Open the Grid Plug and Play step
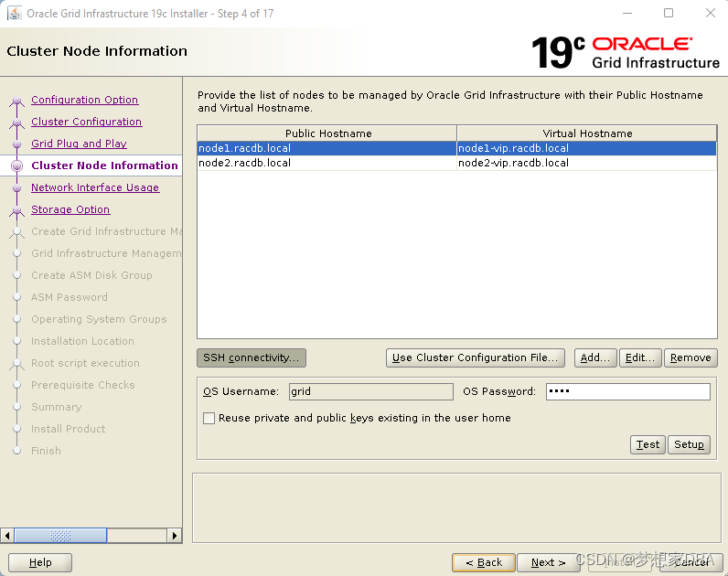The height and width of the screenshot is (576, 728). point(79,144)
